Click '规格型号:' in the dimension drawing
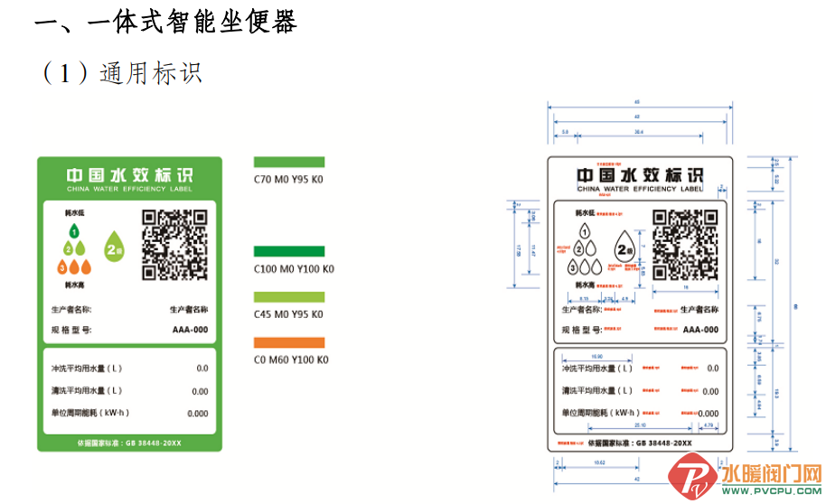This screenshot has width=826, height=504. pyautogui.click(x=582, y=331)
